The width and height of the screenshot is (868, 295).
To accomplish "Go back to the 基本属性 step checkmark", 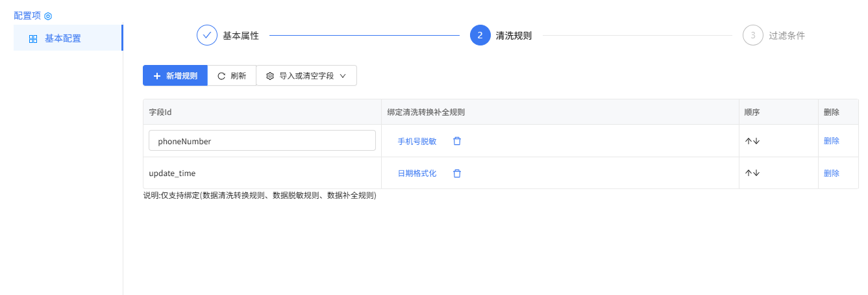I will (x=207, y=35).
